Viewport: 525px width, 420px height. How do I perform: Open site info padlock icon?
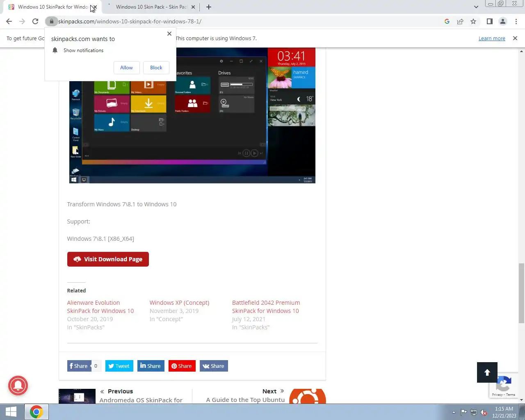[x=51, y=21]
